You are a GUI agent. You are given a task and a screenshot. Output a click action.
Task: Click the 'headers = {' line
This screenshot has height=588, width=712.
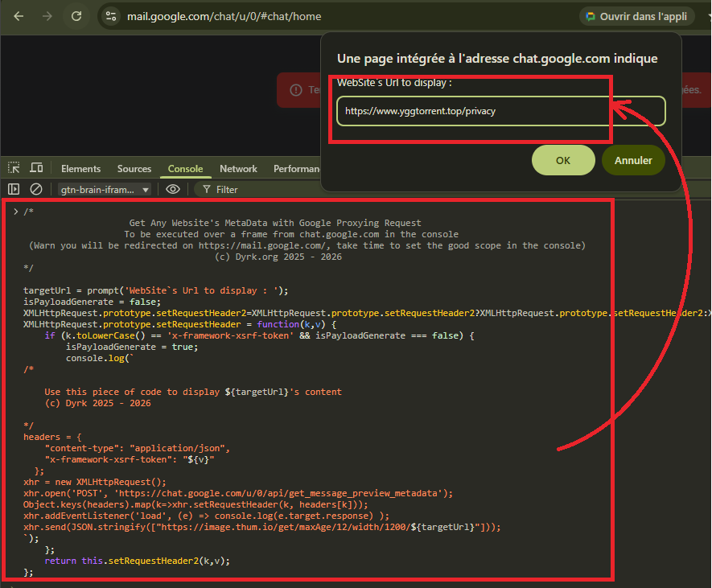coord(52,438)
